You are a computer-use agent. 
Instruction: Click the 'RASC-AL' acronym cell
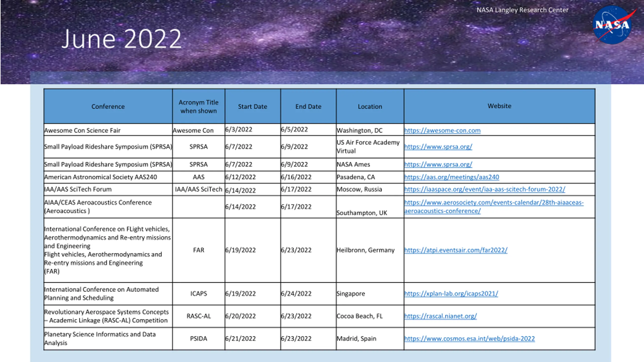click(198, 316)
